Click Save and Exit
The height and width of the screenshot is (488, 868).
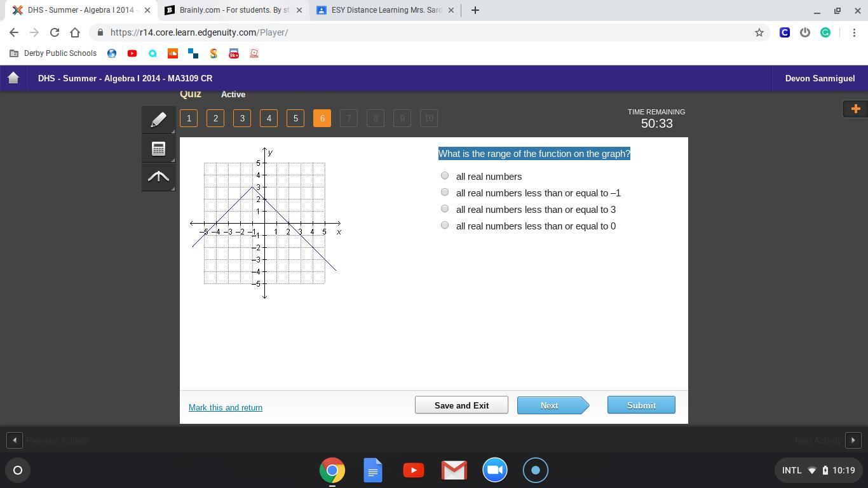click(461, 405)
